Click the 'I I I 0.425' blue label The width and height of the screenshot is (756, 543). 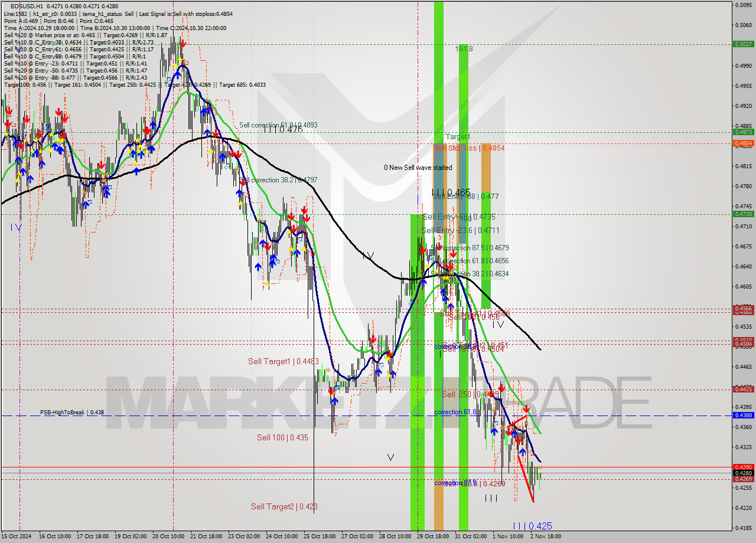click(x=532, y=526)
